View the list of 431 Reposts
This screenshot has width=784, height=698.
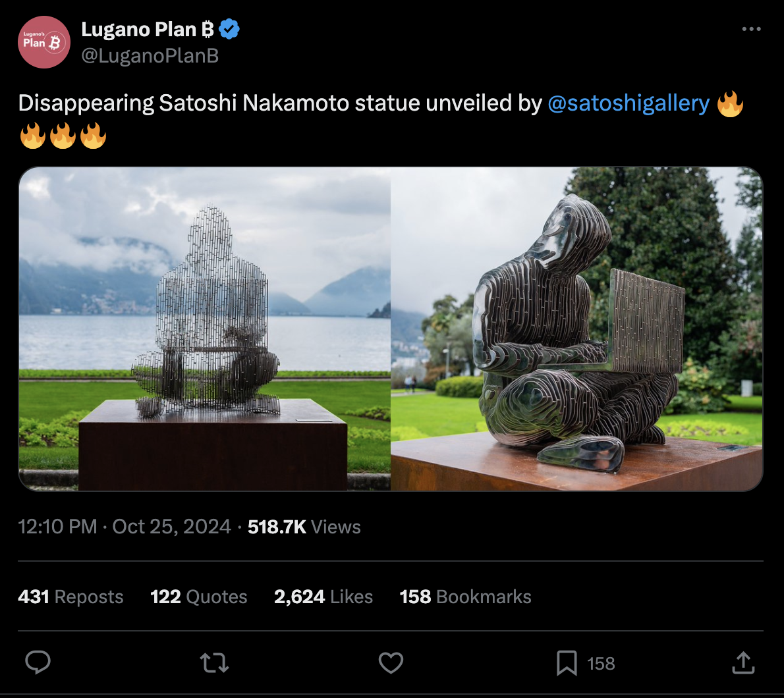tap(70, 597)
